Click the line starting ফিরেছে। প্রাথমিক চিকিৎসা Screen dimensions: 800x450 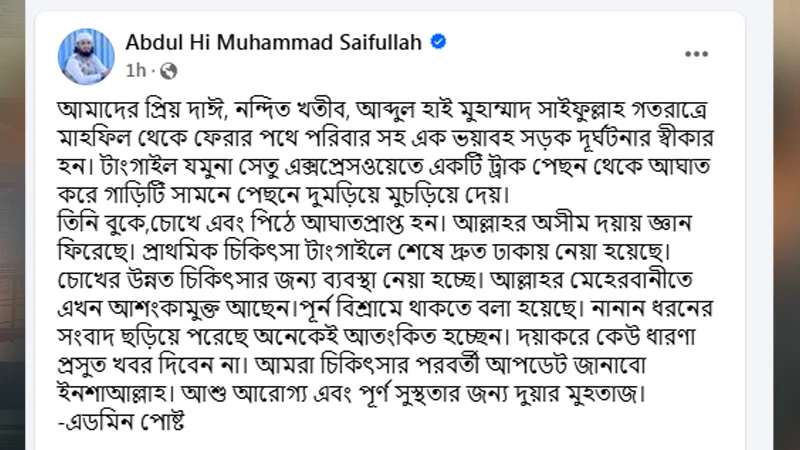pyautogui.click(x=364, y=252)
